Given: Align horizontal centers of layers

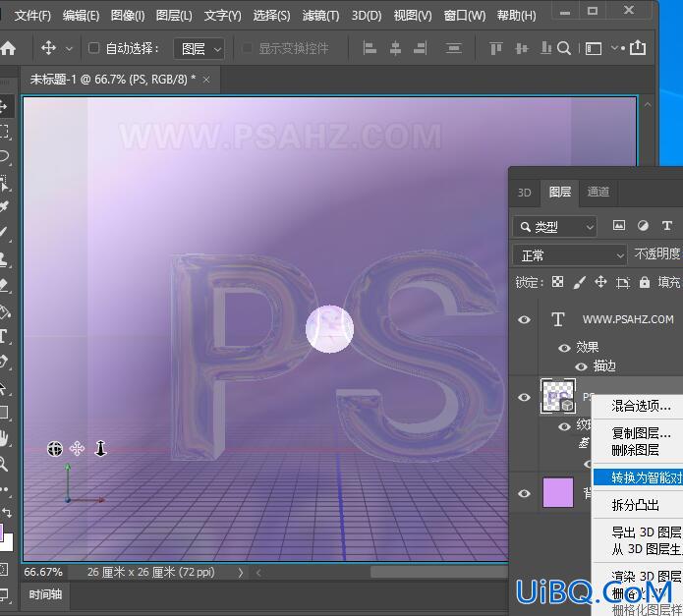Looking at the screenshot, I should pyautogui.click(x=395, y=48).
